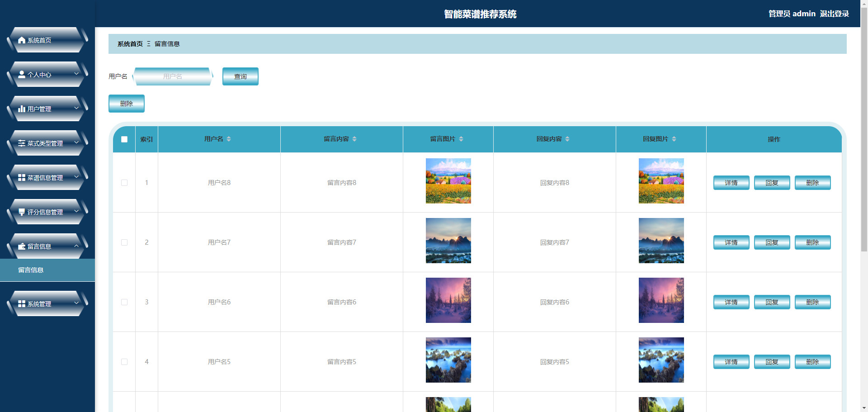Collapse the 留言信息 menu chevron
The height and width of the screenshot is (412, 868).
tap(76, 246)
